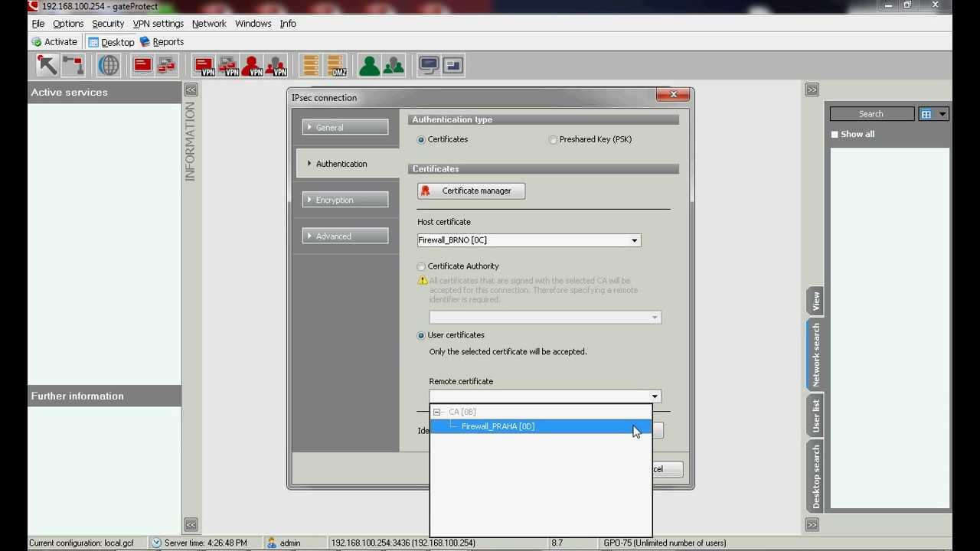Open the Reports view

(162, 42)
